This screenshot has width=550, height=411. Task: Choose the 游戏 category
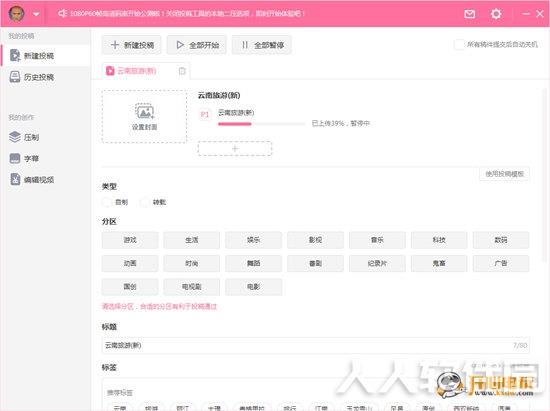coord(130,240)
